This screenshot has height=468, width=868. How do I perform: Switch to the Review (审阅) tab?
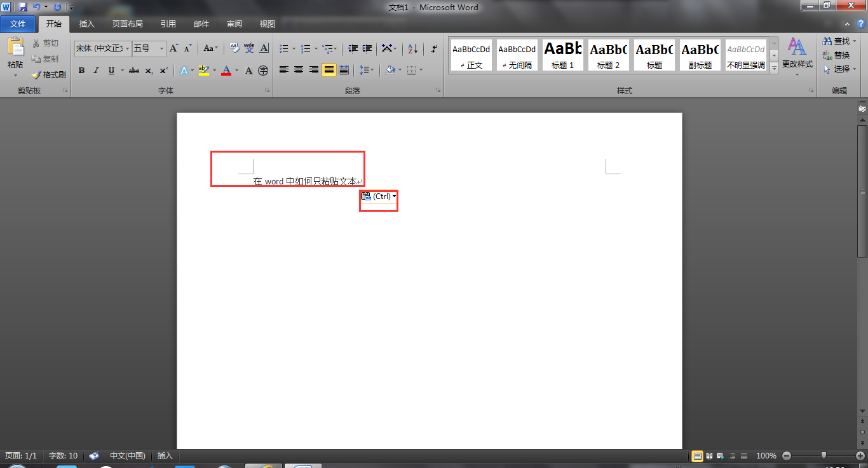point(234,24)
